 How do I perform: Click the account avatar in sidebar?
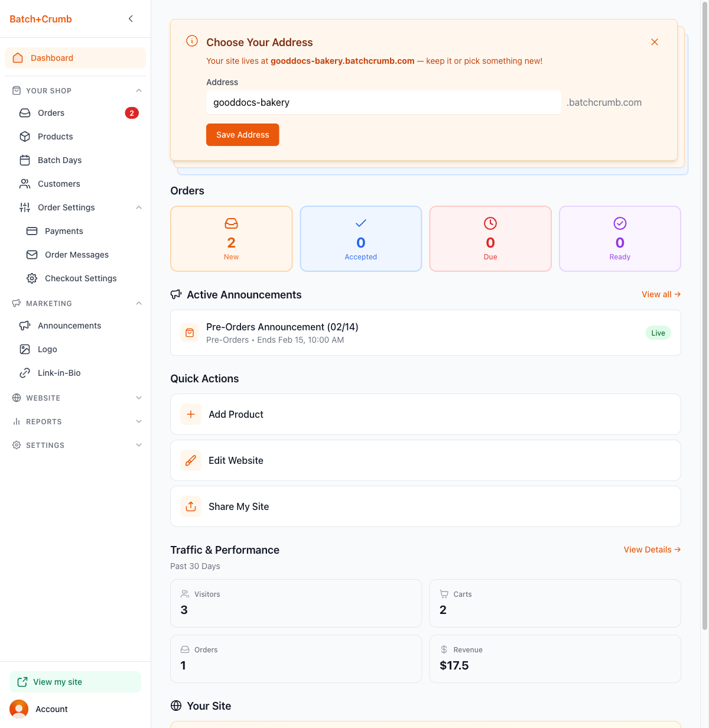tap(19, 709)
